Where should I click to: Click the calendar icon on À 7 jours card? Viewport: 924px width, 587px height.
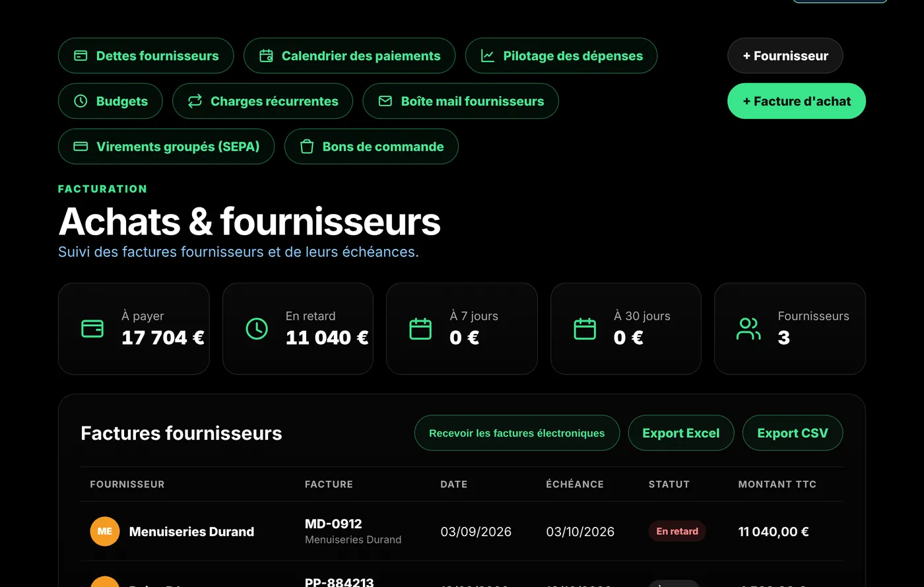tap(420, 328)
